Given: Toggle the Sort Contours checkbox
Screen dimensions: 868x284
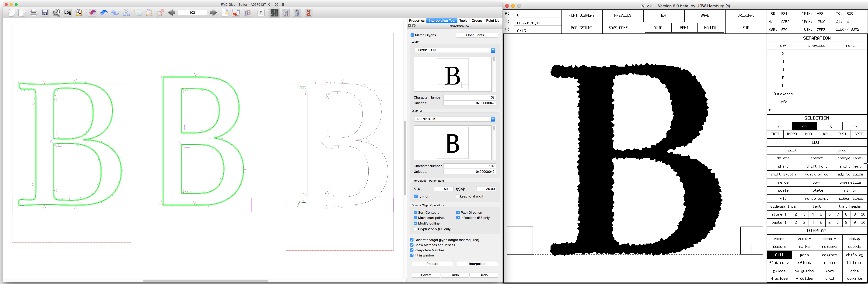Looking at the screenshot, I should [416, 213].
